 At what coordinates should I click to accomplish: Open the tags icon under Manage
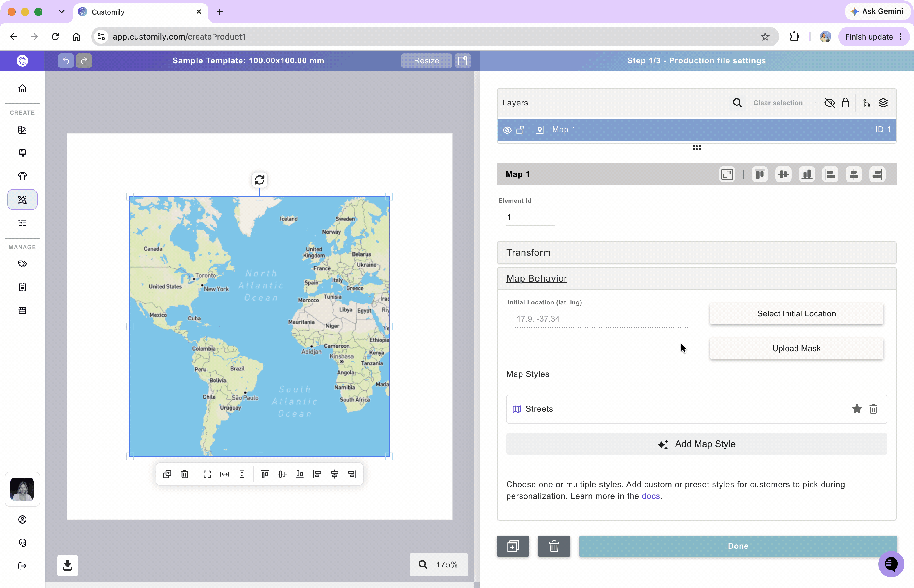click(23, 264)
